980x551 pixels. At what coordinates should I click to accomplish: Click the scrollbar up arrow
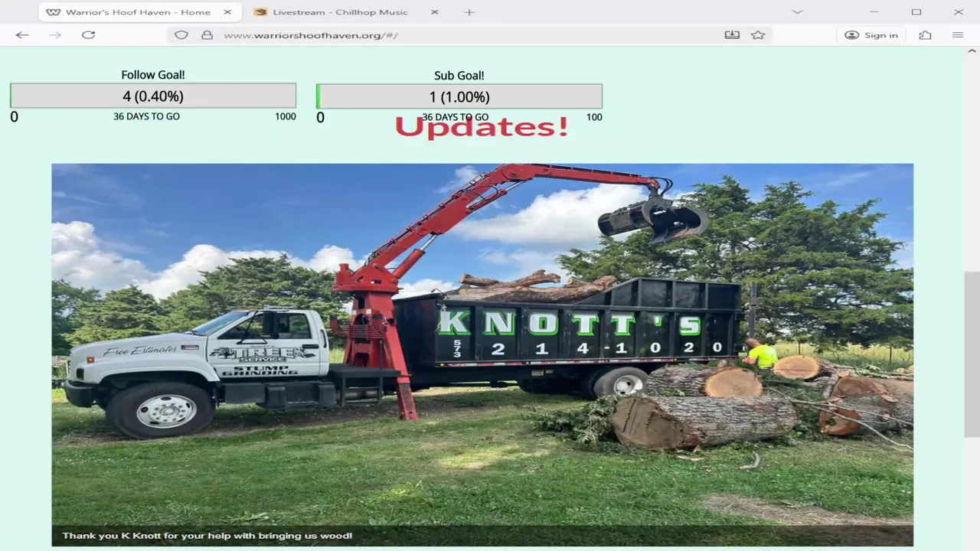point(972,52)
